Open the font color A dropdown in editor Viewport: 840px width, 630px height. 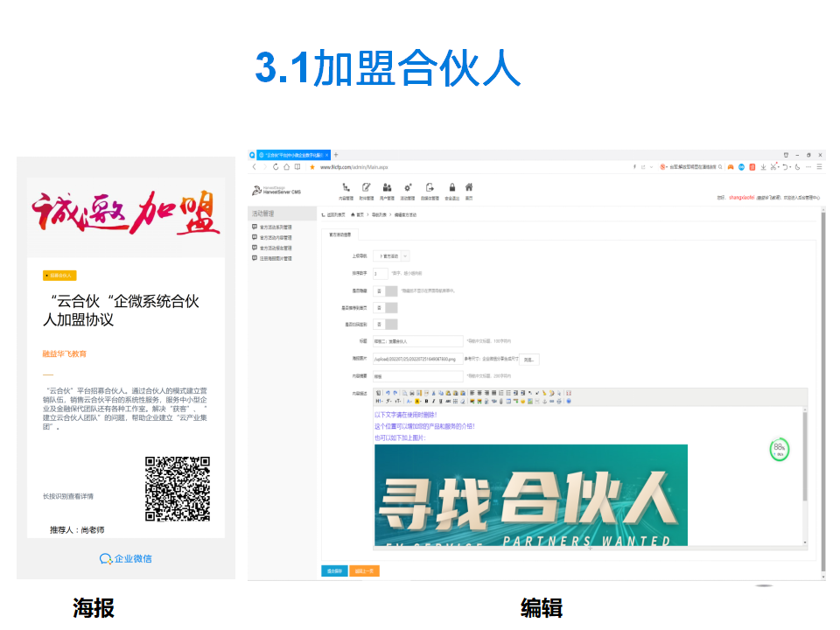(409, 401)
